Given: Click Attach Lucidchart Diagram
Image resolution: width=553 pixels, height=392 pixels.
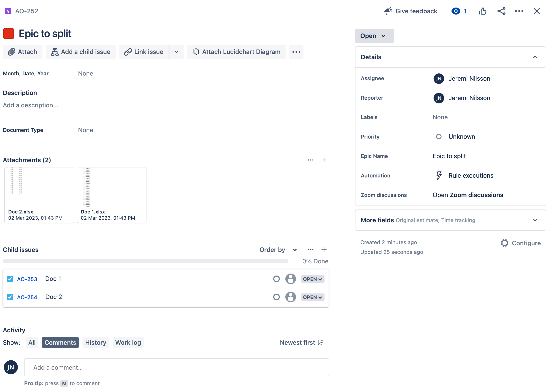Looking at the screenshot, I should coord(236,52).
